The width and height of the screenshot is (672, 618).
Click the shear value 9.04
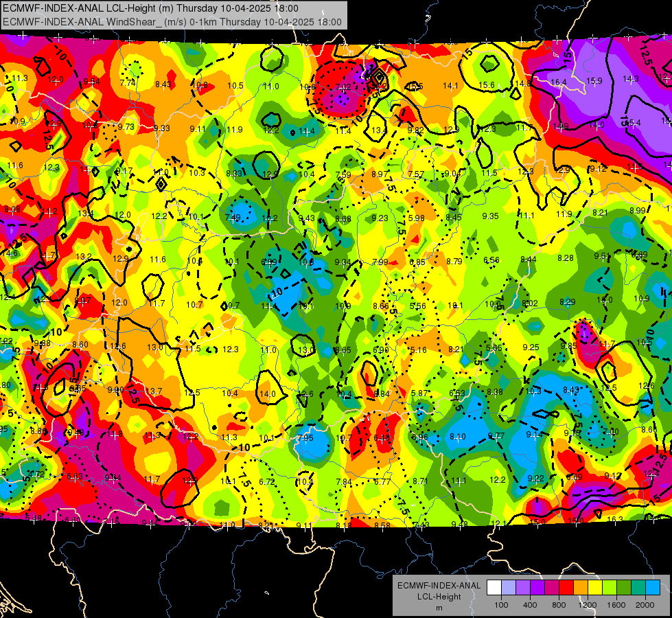tap(452, 173)
